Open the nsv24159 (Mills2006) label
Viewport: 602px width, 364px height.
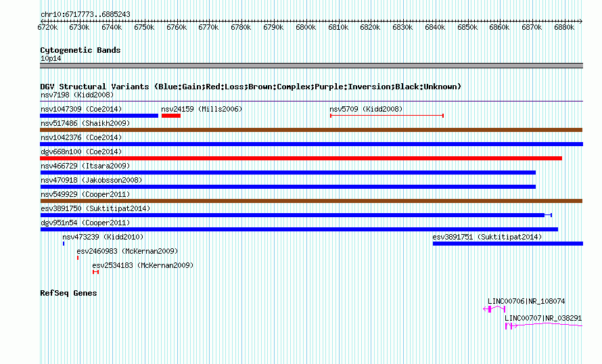pos(202,109)
